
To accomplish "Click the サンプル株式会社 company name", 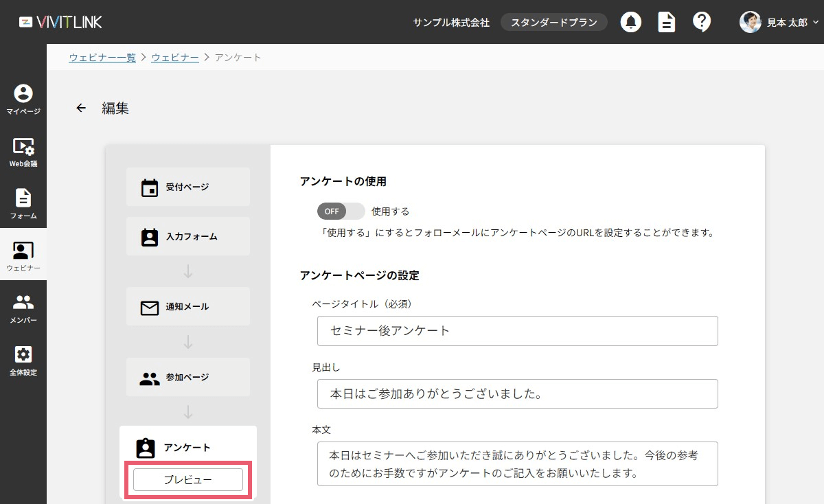I will pyautogui.click(x=451, y=22).
